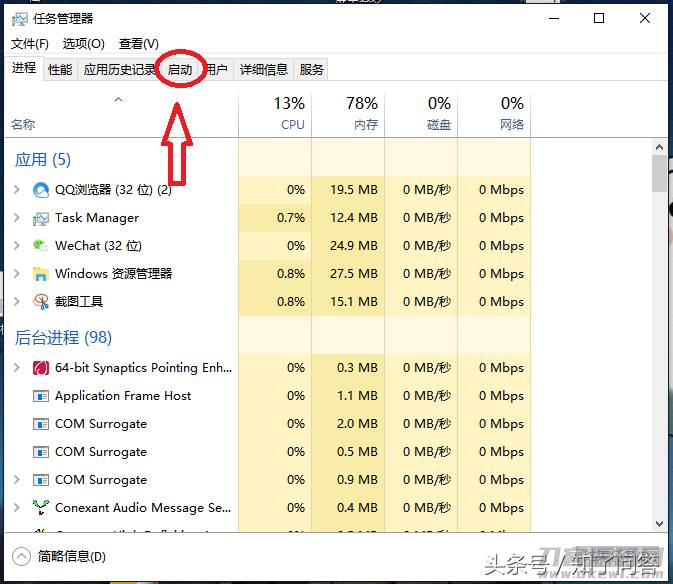Expand the 64-bit Synaptics Pointing row
Viewport: 673px width, 584px height.
pyautogui.click(x=17, y=367)
